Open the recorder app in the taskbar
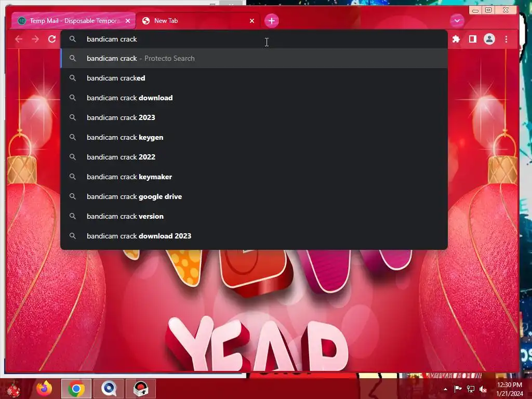Image resolution: width=532 pixels, height=399 pixels. (141, 389)
